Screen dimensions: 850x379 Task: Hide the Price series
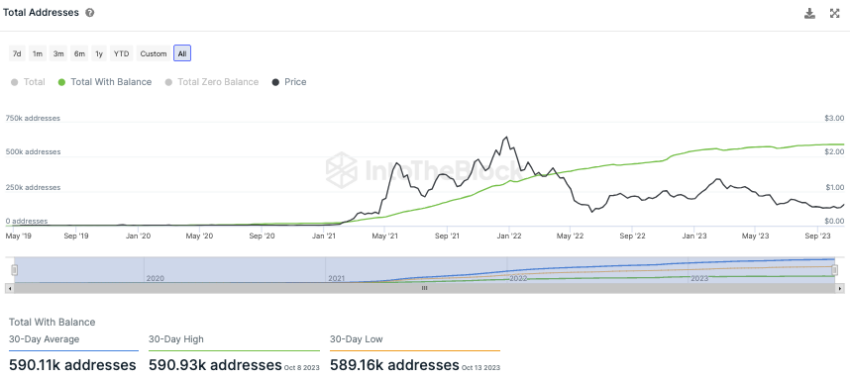click(x=289, y=82)
